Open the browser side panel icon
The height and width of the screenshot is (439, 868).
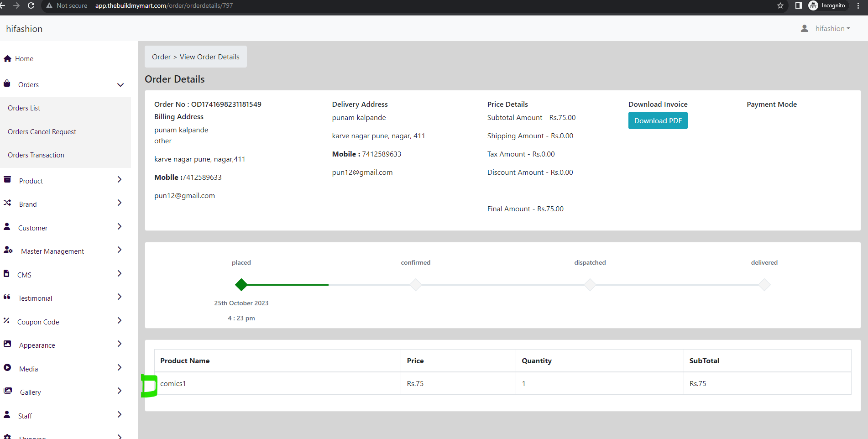coord(798,5)
